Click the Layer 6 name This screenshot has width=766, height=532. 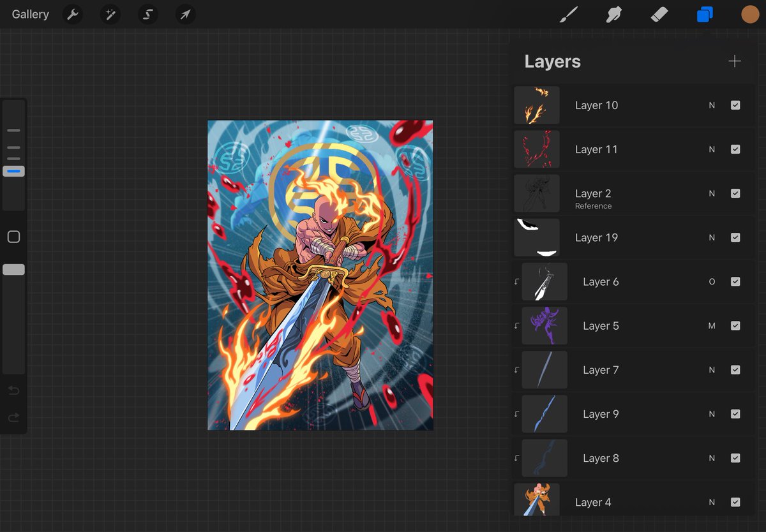click(x=601, y=281)
